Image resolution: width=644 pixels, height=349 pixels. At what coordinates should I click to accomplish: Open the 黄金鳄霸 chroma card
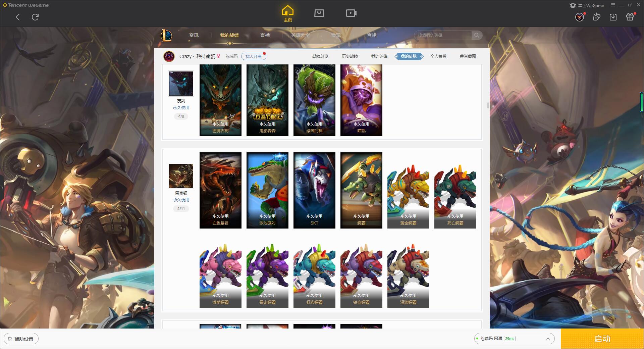[x=408, y=196]
